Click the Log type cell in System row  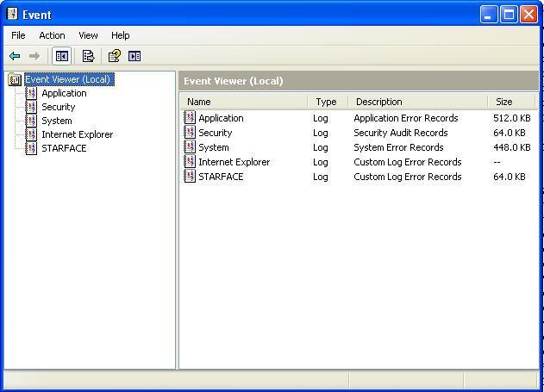pos(320,147)
